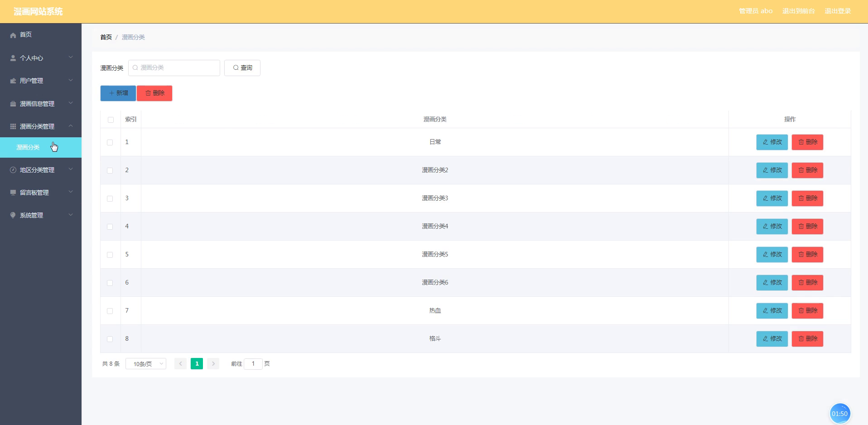868x425 pixels.
Task: Check the checkbox for row 格斗
Action: [x=110, y=339]
